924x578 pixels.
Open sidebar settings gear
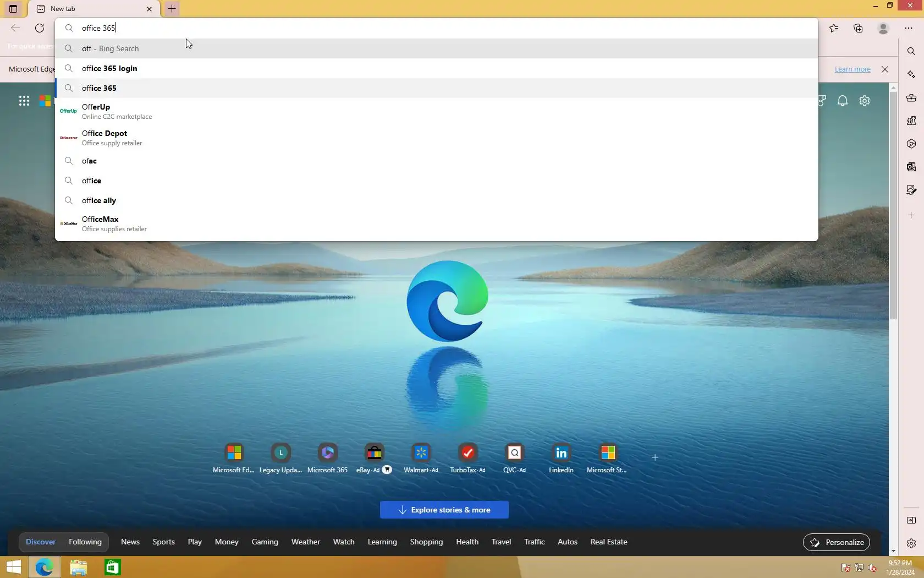pos(911,543)
